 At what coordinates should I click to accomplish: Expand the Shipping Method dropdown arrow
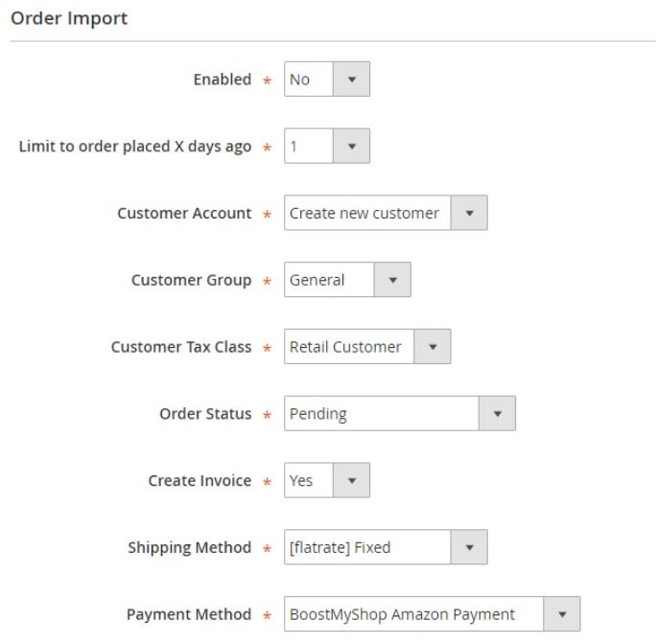[x=469, y=547]
